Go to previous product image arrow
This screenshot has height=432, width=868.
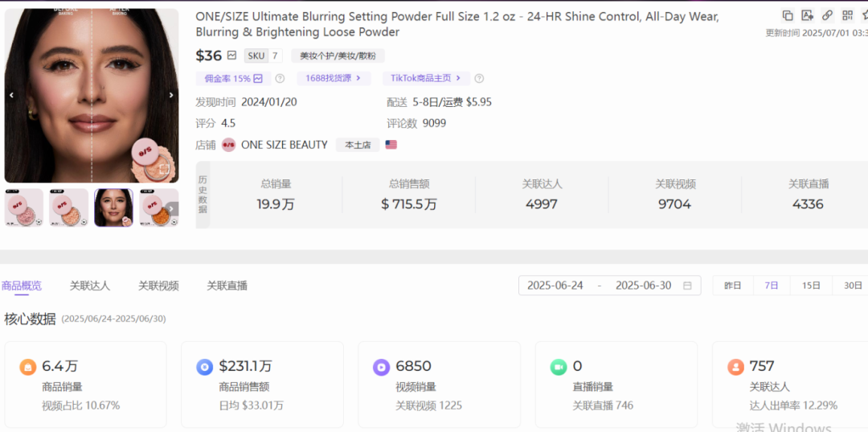(11, 95)
